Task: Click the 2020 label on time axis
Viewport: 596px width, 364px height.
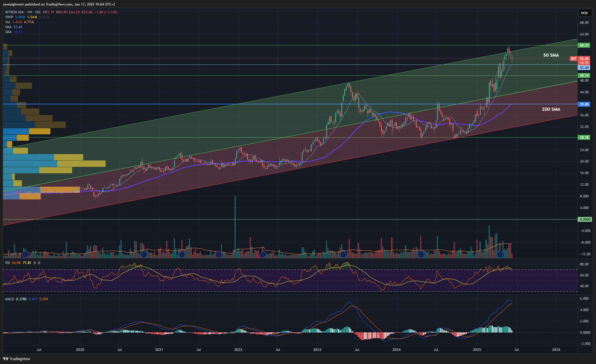Action: [x=80, y=350]
